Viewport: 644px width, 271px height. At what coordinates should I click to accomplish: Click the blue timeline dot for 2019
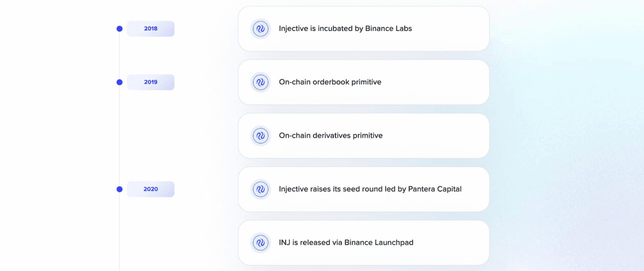point(120,82)
